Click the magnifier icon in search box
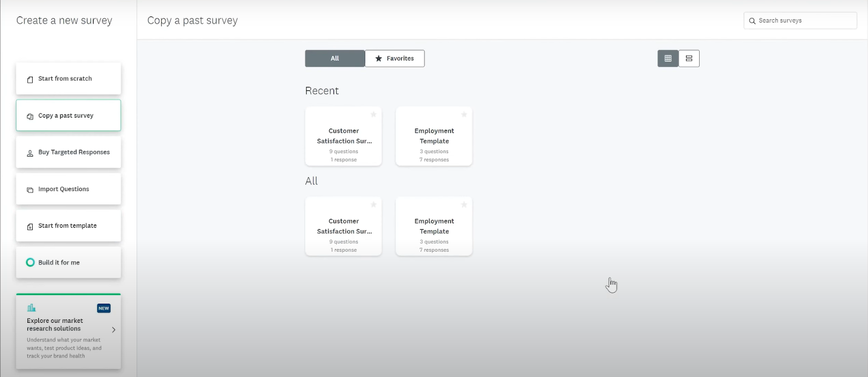Image resolution: width=868 pixels, height=377 pixels. pos(752,21)
